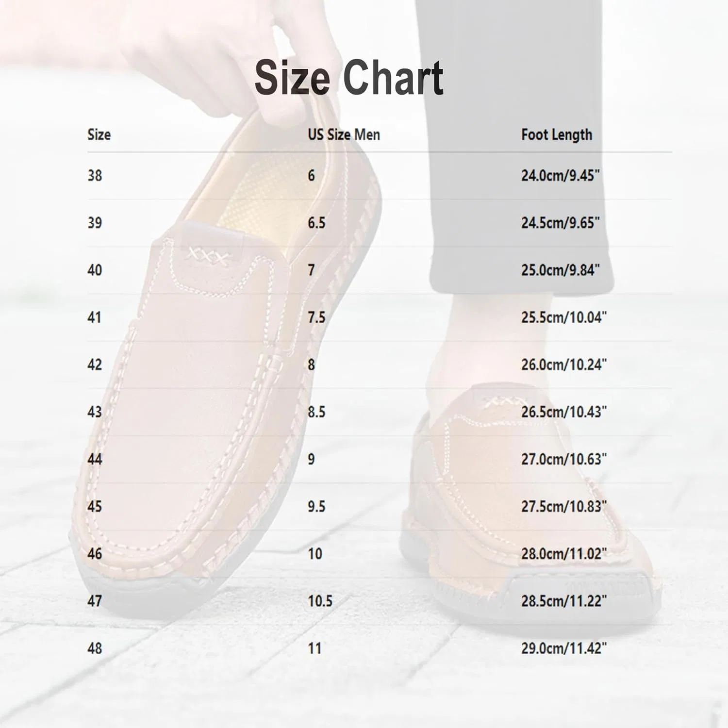The width and height of the screenshot is (728, 728).
Task: Select the Foot Length column header
Action: tap(557, 135)
